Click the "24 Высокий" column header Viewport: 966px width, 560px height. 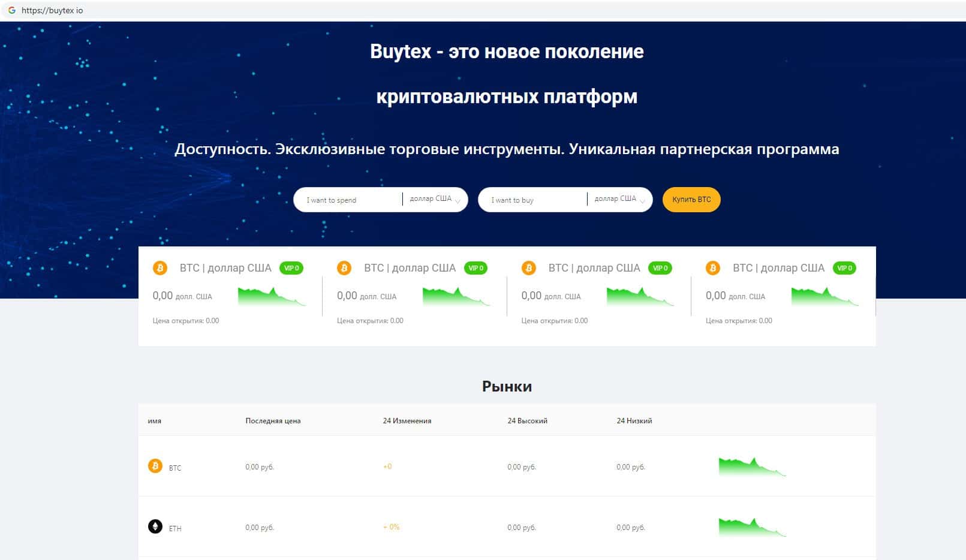(528, 421)
